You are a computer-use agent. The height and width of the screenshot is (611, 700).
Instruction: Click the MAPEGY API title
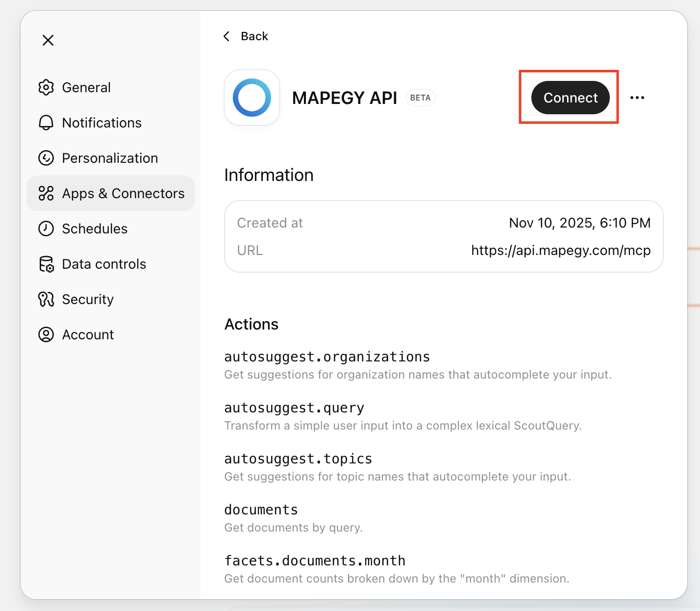[x=345, y=98]
